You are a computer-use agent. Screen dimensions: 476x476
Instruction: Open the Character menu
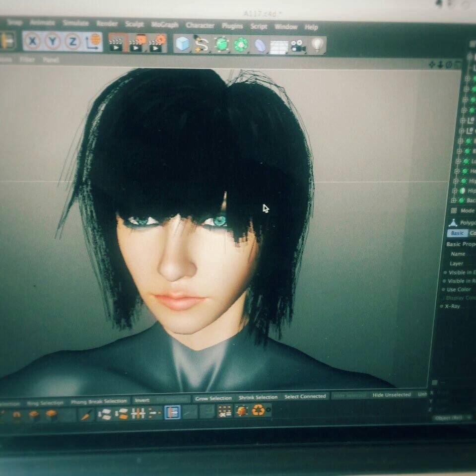pyautogui.click(x=200, y=25)
